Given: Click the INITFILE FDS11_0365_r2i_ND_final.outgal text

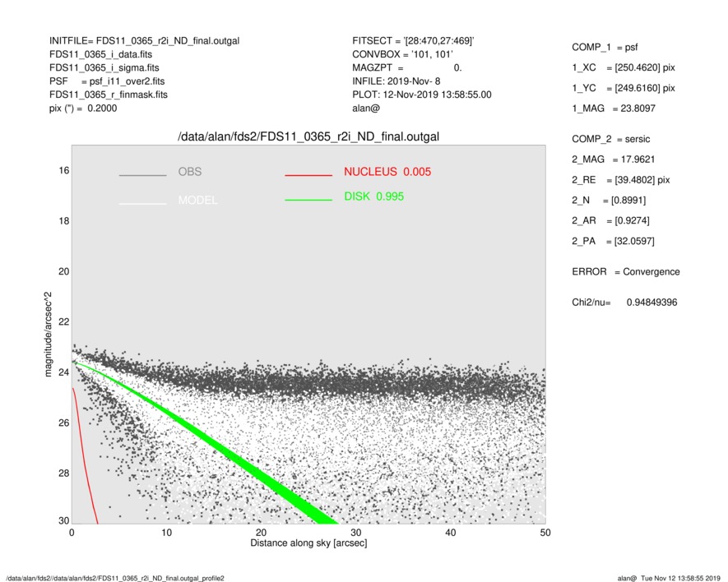Looking at the screenshot, I should point(145,41).
